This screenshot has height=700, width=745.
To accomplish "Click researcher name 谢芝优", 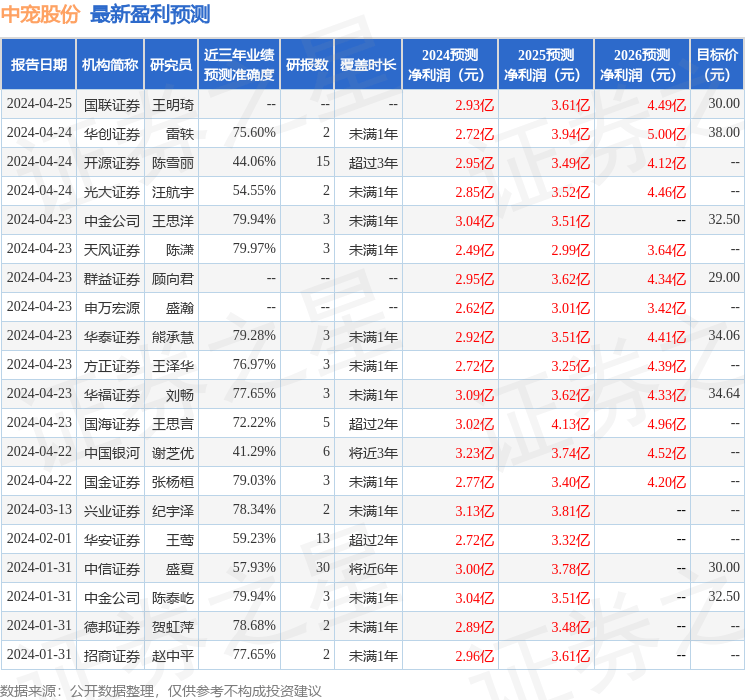I will 173,453.
